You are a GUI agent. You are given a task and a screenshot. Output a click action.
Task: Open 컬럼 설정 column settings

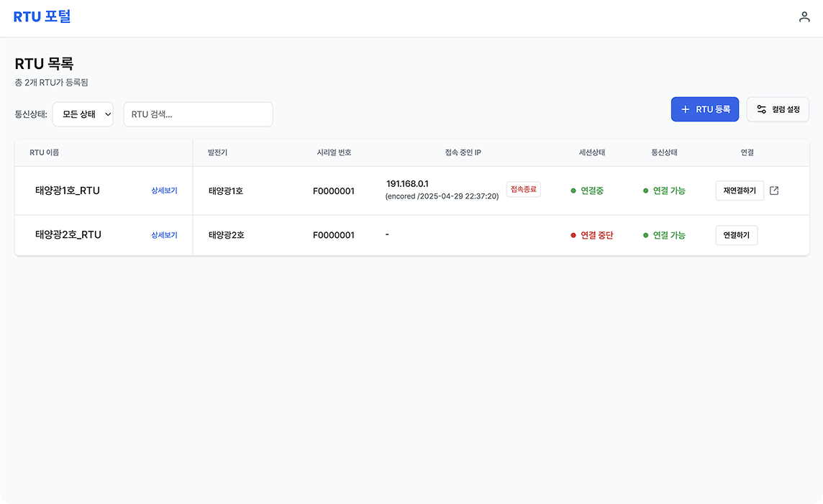coord(778,109)
